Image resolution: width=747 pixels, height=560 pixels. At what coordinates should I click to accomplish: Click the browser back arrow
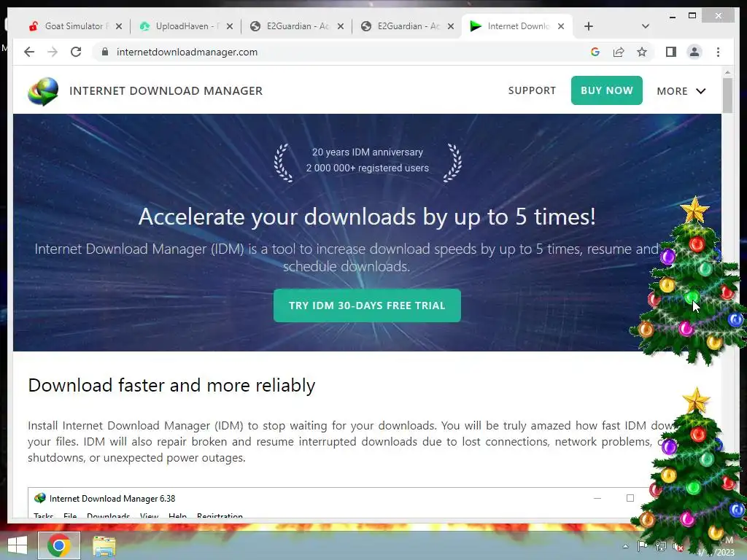(29, 52)
